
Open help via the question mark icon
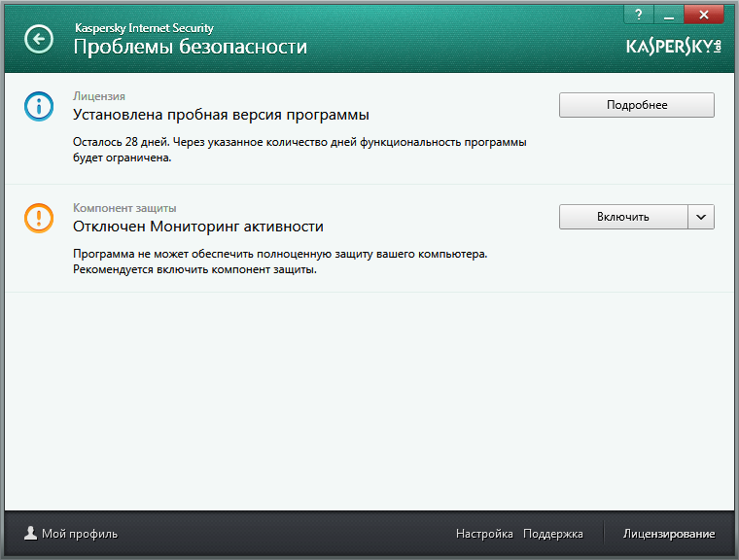(639, 15)
